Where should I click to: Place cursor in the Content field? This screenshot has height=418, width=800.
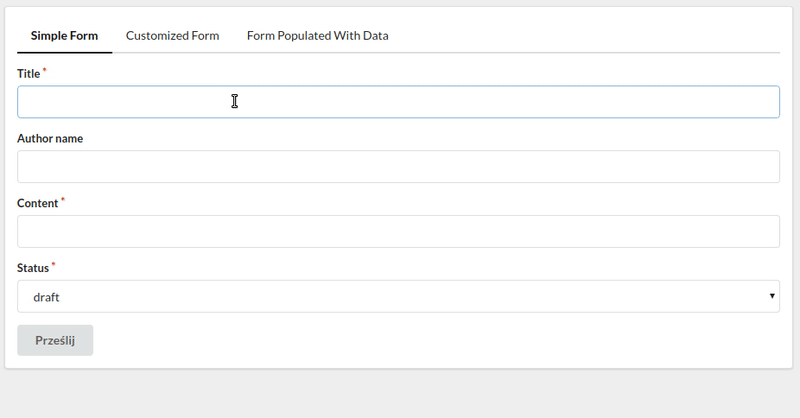pyautogui.click(x=398, y=231)
